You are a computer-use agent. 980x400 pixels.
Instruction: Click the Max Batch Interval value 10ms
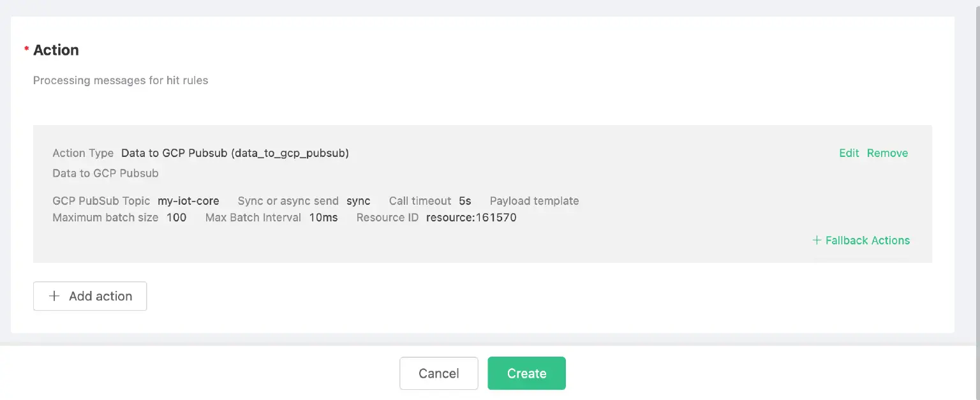tap(323, 218)
